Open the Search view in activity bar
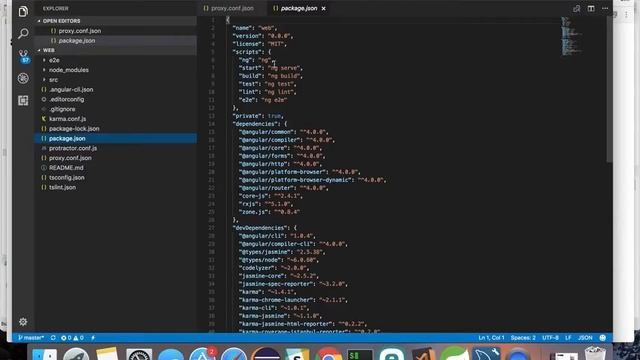The height and width of the screenshot is (360, 640). click(x=23, y=33)
